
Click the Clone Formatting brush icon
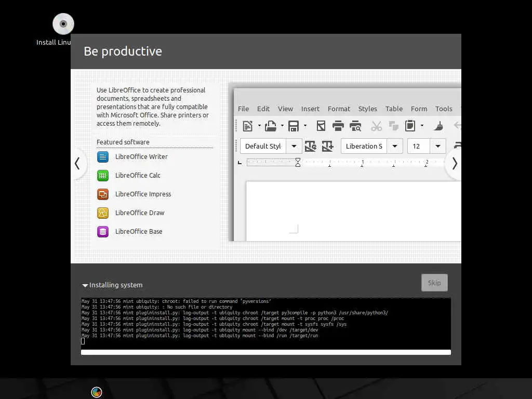pos(438,126)
